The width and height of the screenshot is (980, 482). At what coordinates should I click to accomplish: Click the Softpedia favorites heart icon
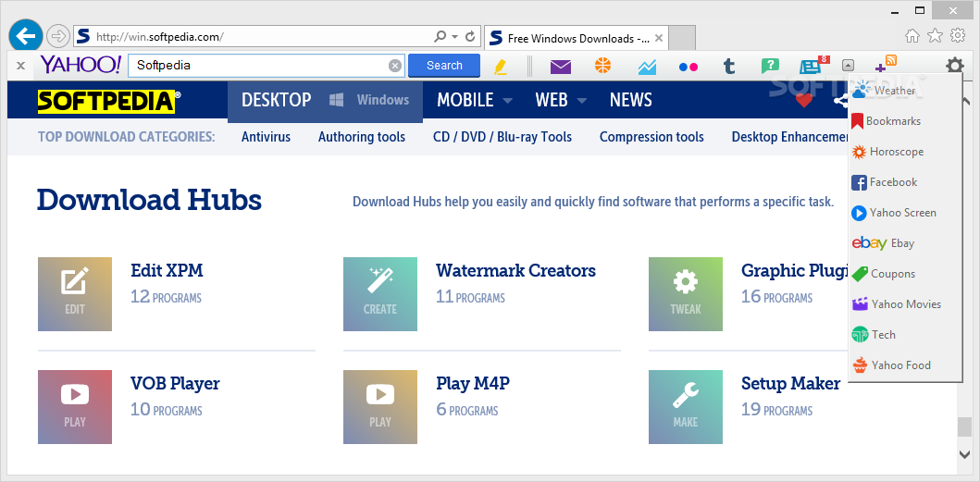pyautogui.click(x=804, y=100)
